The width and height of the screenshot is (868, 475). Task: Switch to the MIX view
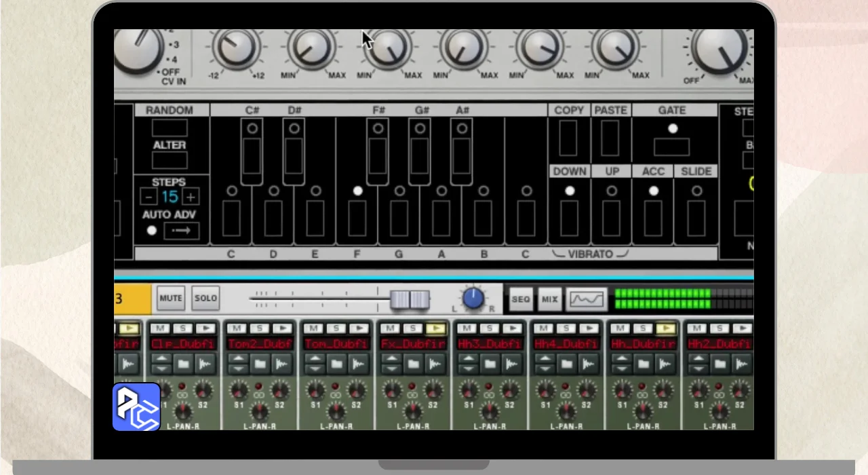(549, 299)
